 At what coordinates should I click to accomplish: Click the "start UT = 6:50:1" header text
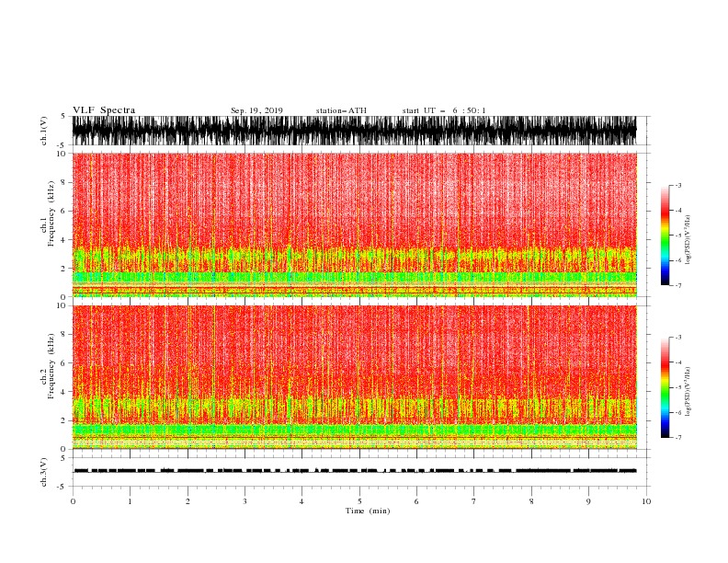click(x=444, y=110)
